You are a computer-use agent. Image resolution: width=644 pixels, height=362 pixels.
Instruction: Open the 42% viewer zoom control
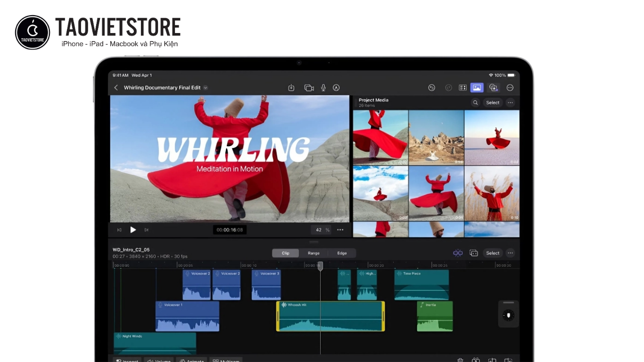(321, 230)
